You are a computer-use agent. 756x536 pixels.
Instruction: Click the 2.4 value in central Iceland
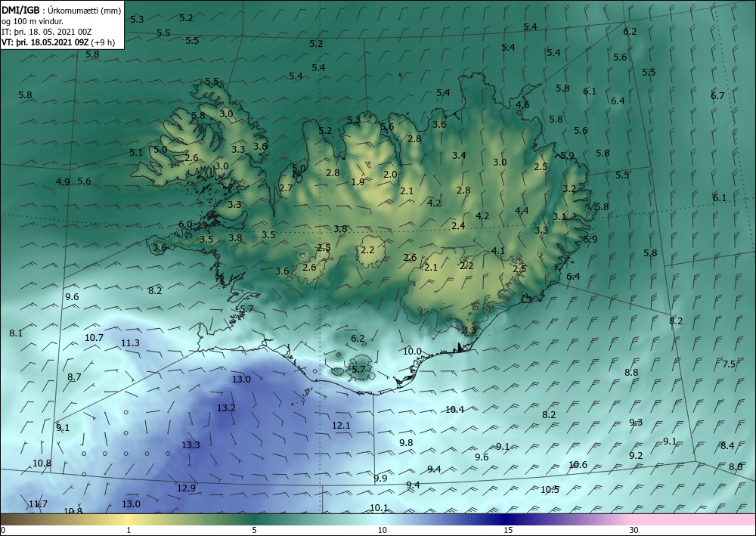click(x=459, y=225)
